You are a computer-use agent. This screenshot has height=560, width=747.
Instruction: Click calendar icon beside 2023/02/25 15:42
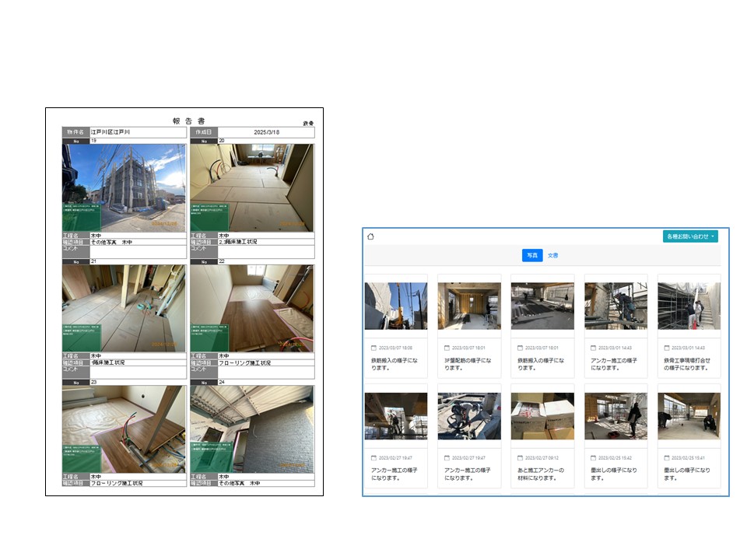click(594, 458)
